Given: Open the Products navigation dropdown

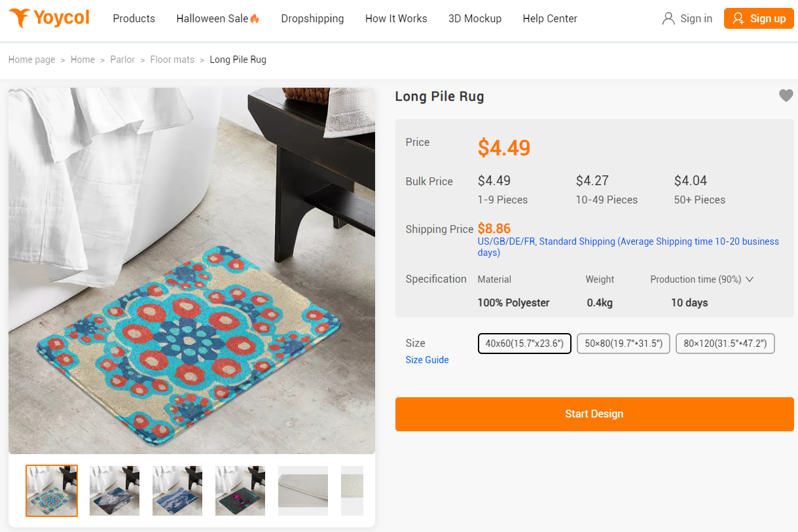Looking at the screenshot, I should click(x=134, y=18).
